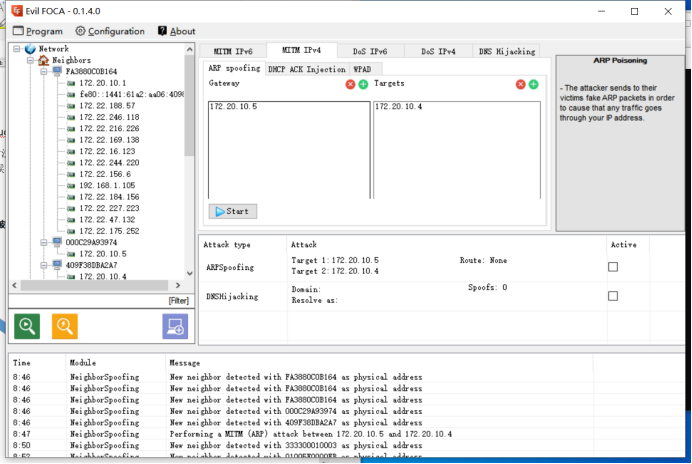Image resolution: width=692 pixels, height=464 pixels.
Task: Click the ARPSpoofing attack row
Action: point(442,267)
